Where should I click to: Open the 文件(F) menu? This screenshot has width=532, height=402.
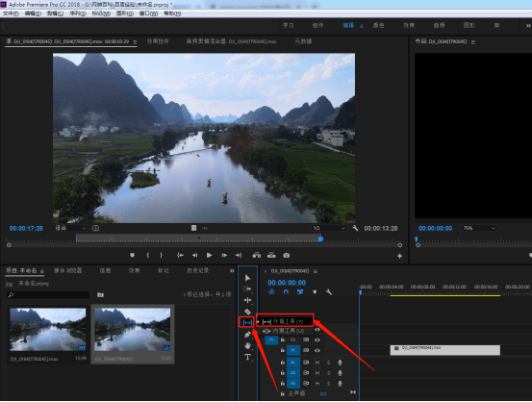point(11,13)
